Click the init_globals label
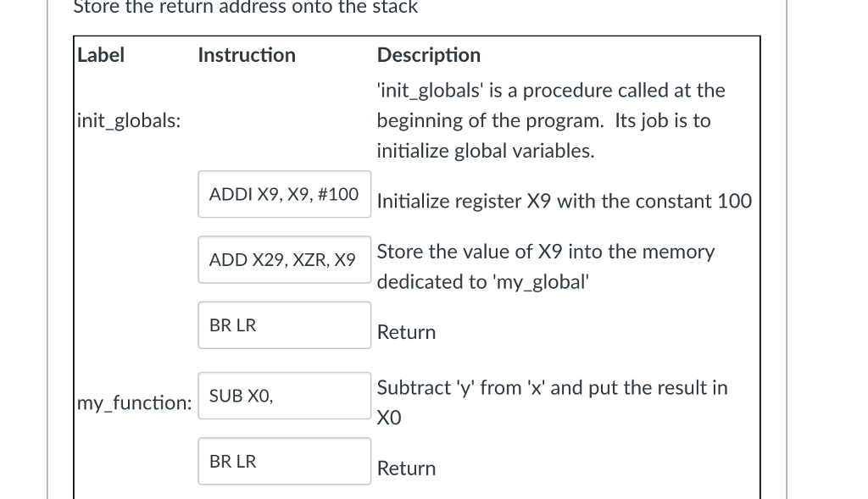 click(127, 120)
